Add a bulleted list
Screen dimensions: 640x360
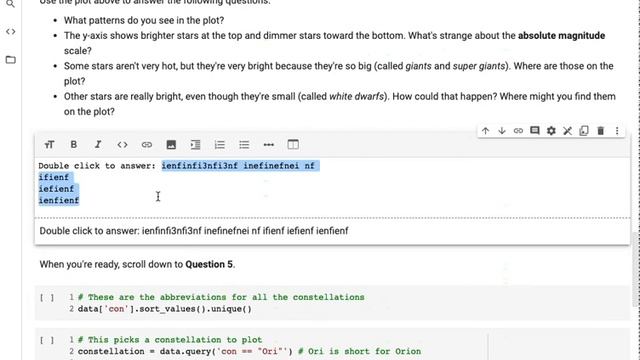coord(244,144)
